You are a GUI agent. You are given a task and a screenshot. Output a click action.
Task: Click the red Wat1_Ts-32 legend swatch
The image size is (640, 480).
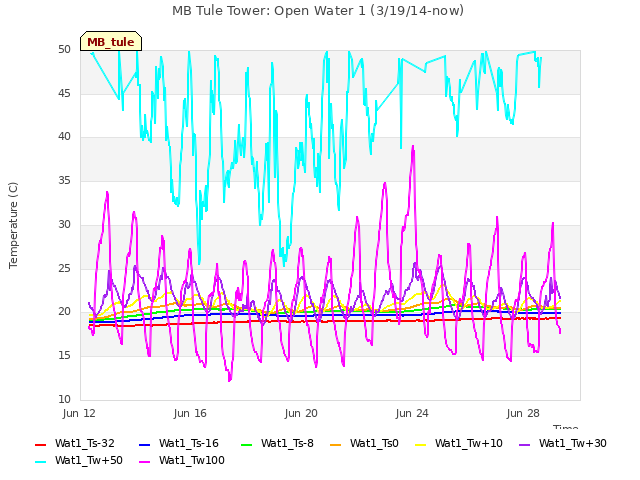pyautogui.click(x=41, y=444)
